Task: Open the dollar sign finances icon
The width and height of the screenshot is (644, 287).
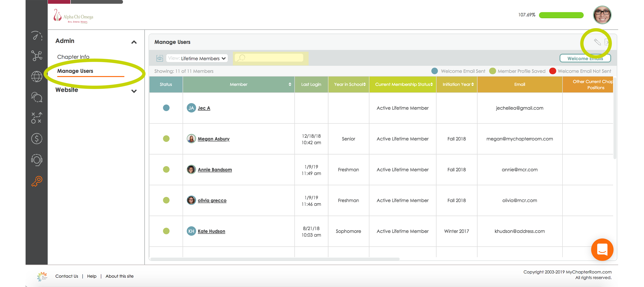Action: click(37, 139)
